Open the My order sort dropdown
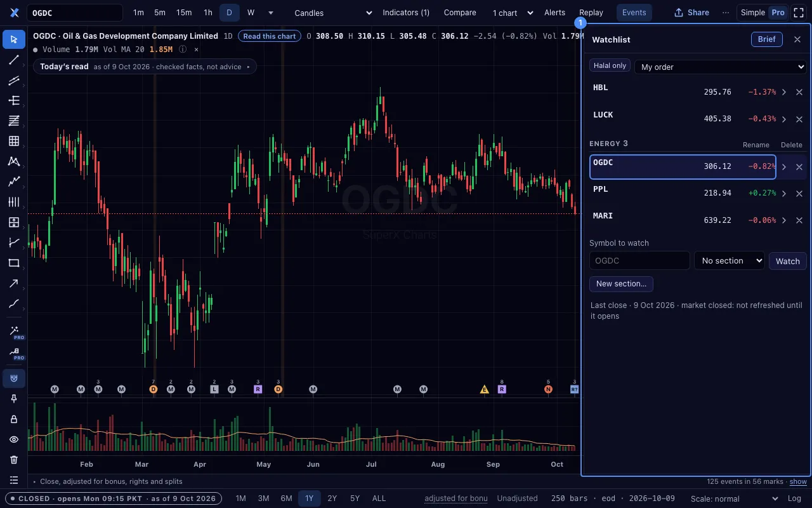812x508 pixels. coord(720,67)
